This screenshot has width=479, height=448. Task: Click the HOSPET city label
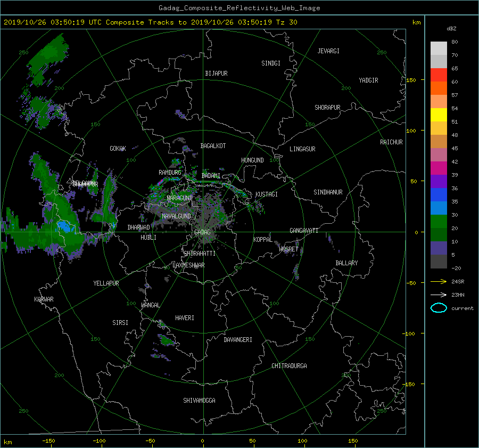point(288,249)
